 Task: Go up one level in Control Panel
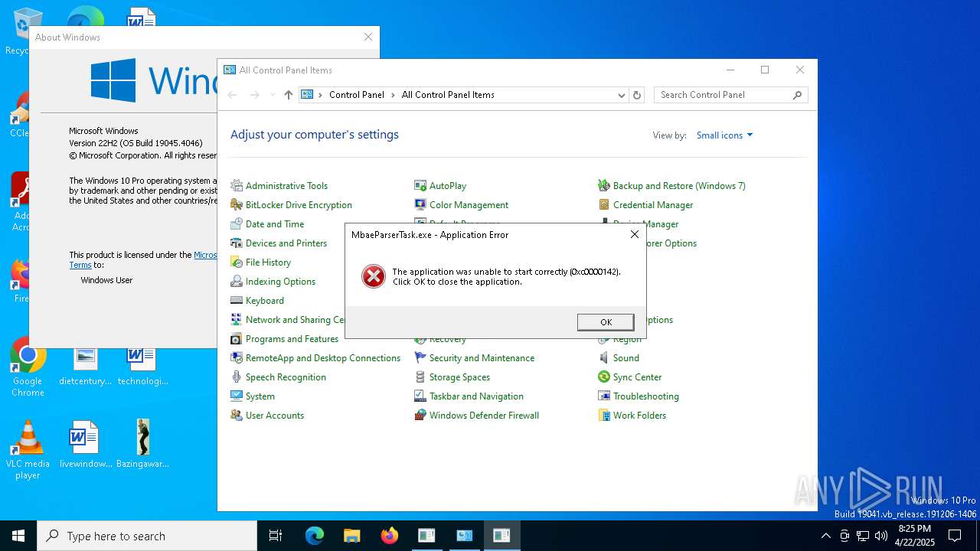[289, 95]
